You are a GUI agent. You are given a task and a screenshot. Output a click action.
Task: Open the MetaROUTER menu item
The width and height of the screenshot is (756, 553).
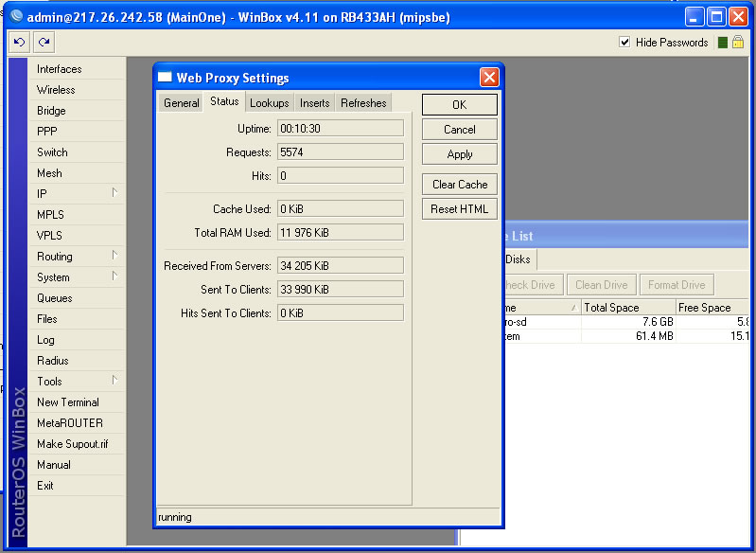[x=77, y=422]
